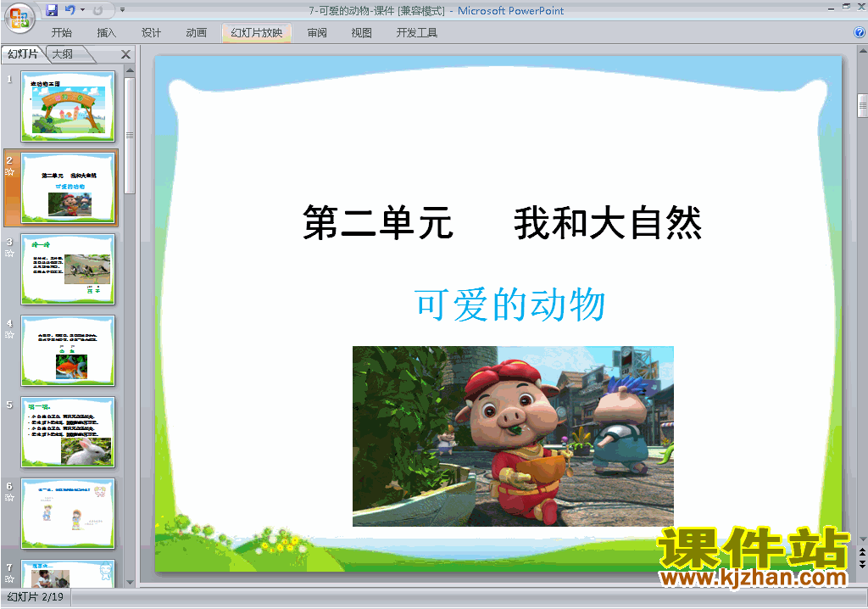Click the blue Help question mark icon

pyautogui.click(x=860, y=33)
